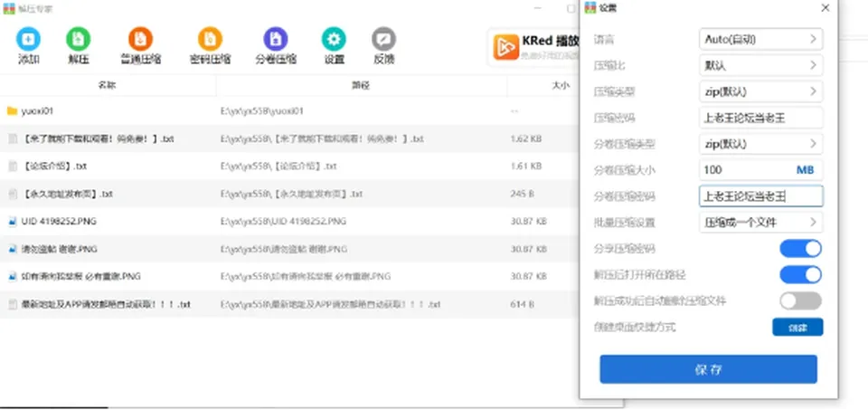The image size is (868, 410).
Task: Click the path E:\yx\yx558\UID 4198252.PNG
Action: (x=283, y=222)
